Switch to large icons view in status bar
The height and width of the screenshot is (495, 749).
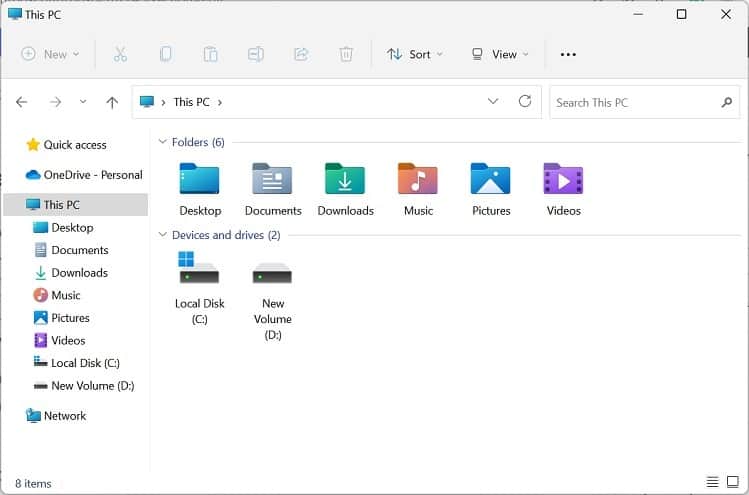pyautogui.click(x=732, y=482)
